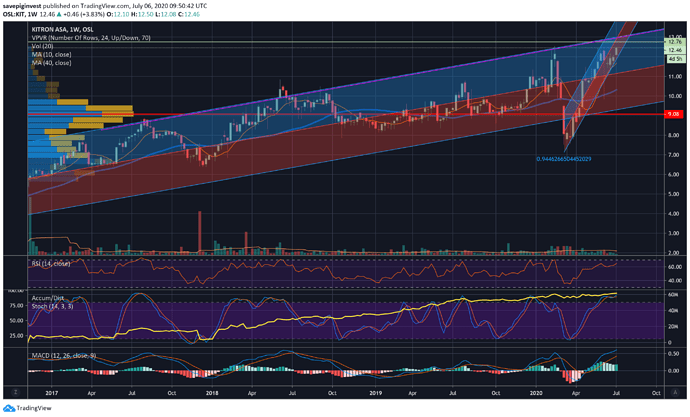Screen dimensions: 690x417
Task: Click the 60M label on Accum/Dist axis
Action: (673, 294)
